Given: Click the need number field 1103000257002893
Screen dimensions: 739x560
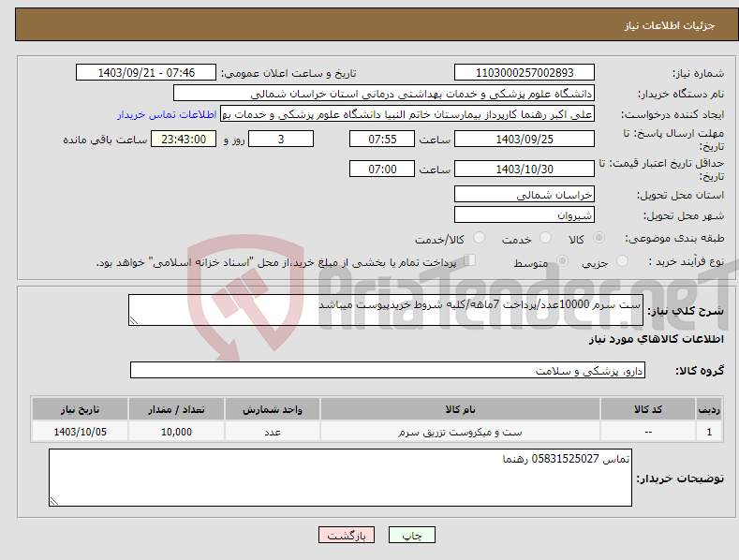Looking at the screenshot, I should [525, 73].
